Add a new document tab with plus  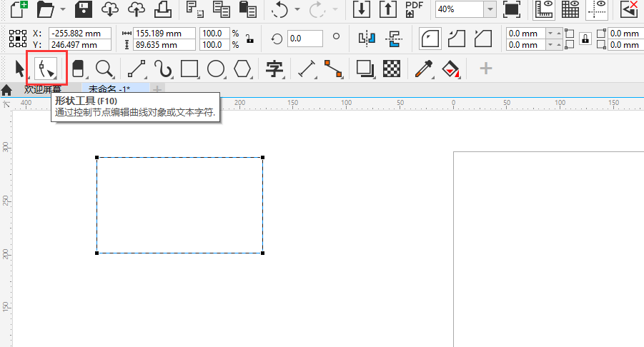(157, 90)
